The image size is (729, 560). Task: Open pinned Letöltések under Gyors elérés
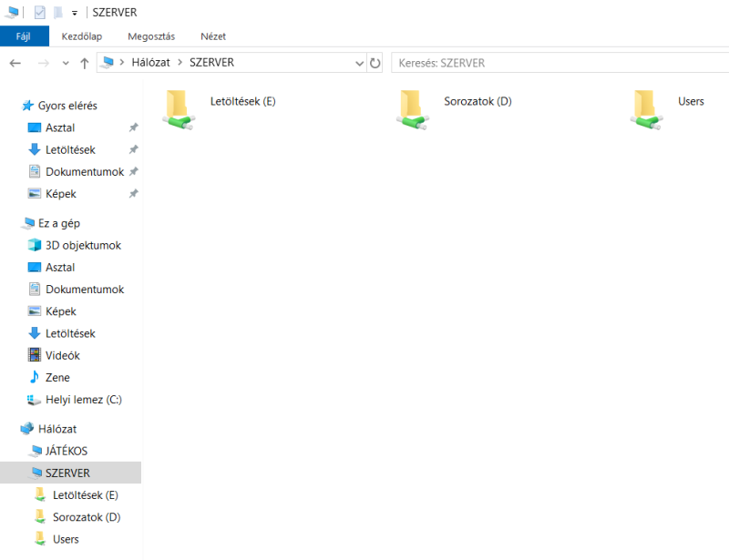tap(70, 149)
